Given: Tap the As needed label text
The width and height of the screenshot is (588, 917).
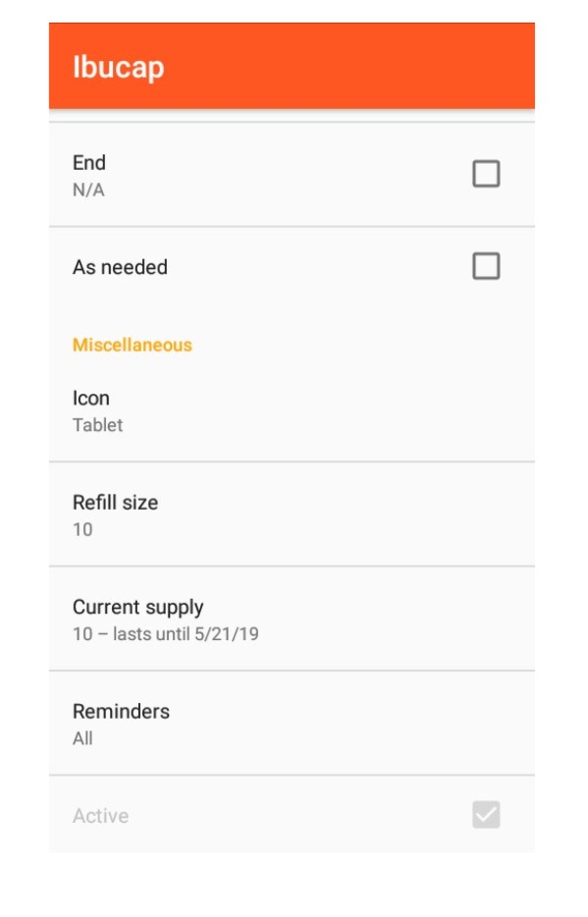Looking at the screenshot, I should click(x=120, y=267).
